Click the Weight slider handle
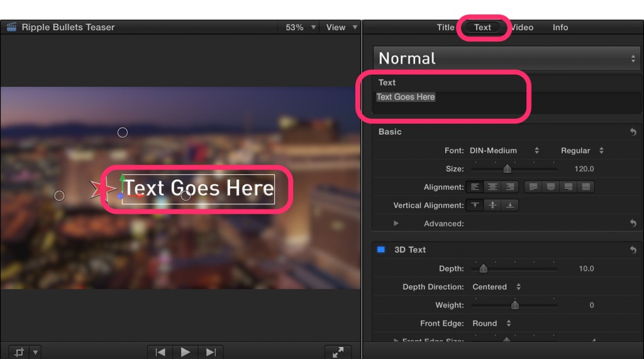 pos(514,305)
